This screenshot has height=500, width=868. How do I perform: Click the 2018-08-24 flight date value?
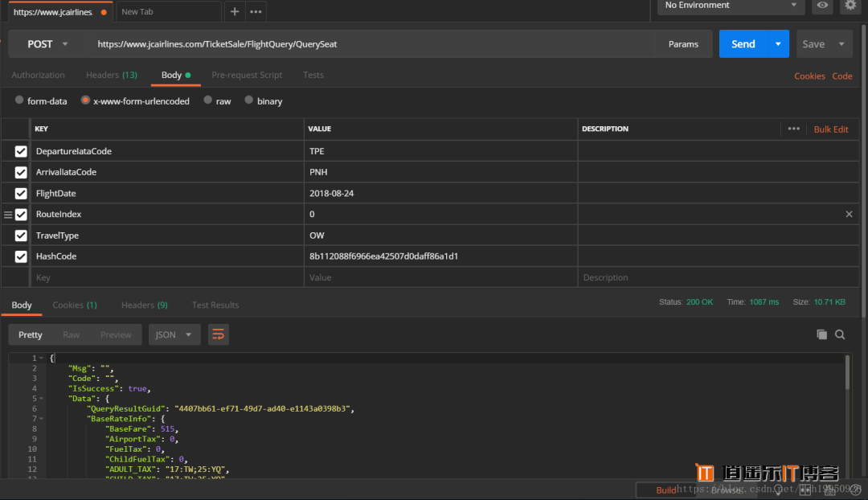coord(332,193)
